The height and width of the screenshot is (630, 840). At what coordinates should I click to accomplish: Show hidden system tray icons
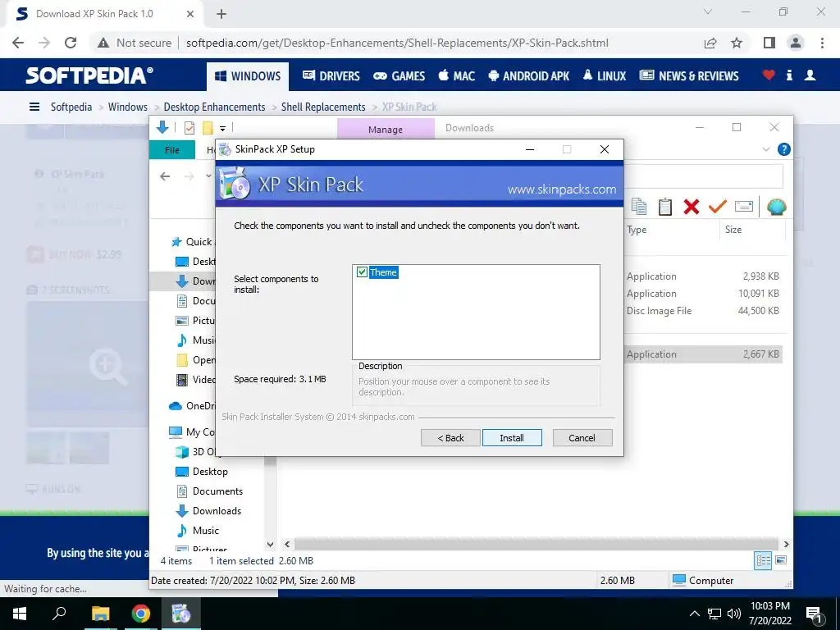point(694,614)
